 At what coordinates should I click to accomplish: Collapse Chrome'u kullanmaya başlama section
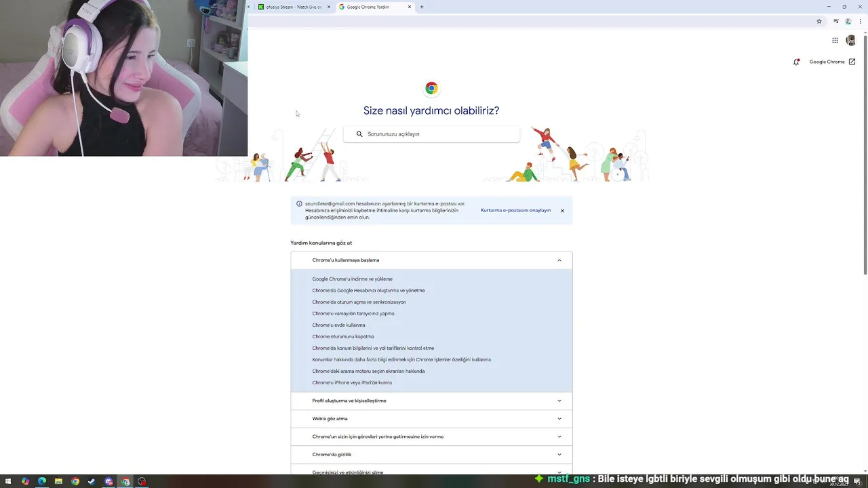pyautogui.click(x=431, y=260)
